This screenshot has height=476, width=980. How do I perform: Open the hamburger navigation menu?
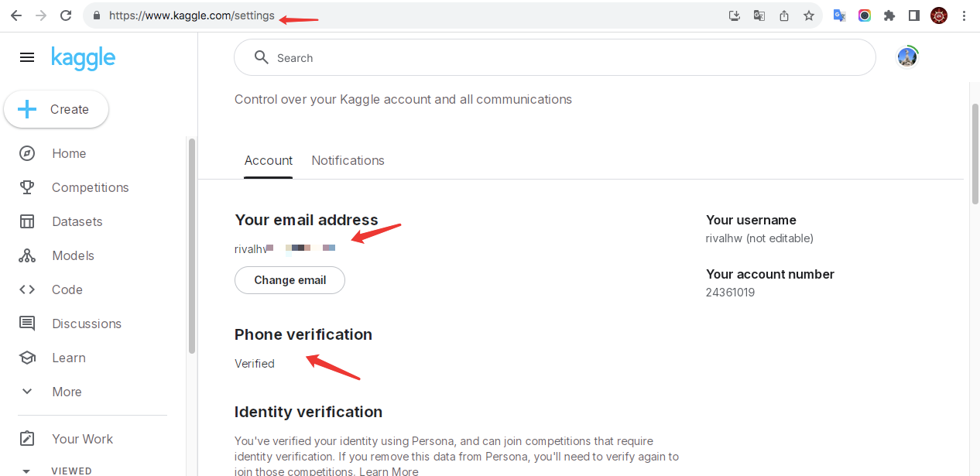coord(27,57)
